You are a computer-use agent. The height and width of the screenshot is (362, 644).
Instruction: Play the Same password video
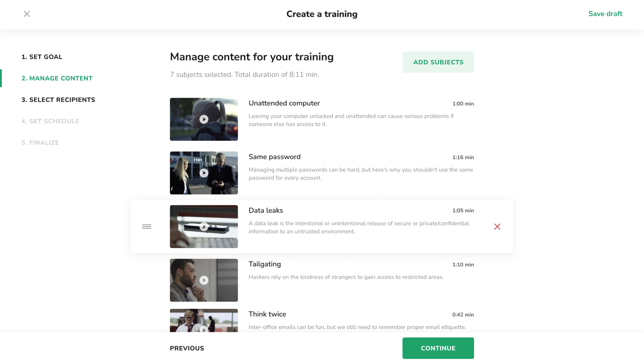coord(204,173)
